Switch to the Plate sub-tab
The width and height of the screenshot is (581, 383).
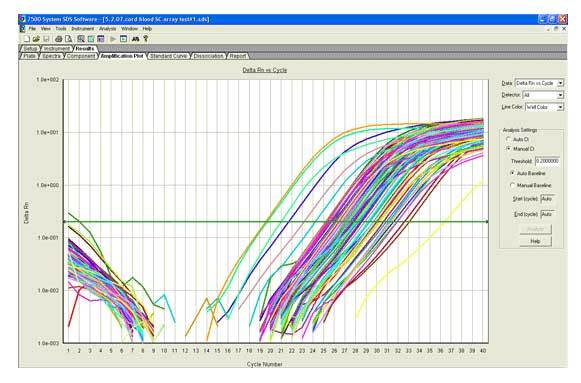[x=29, y=56]
